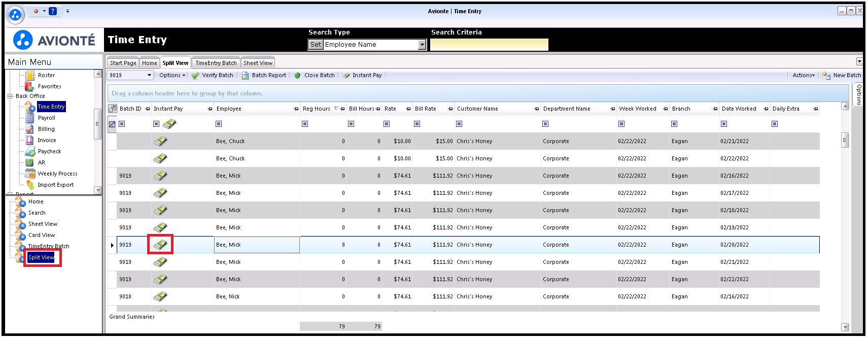
Task: Click the Billing icon in Main Menu
Action: pyautogui.click(x=30, y=129)
